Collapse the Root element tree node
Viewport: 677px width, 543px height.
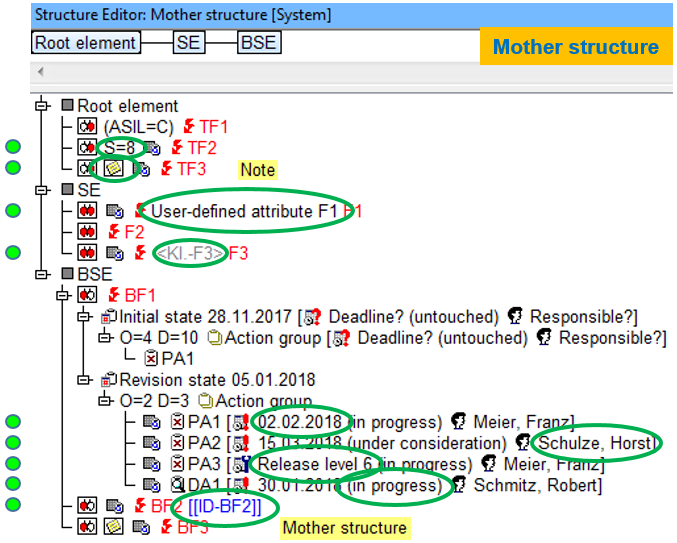tap(42, 106)
